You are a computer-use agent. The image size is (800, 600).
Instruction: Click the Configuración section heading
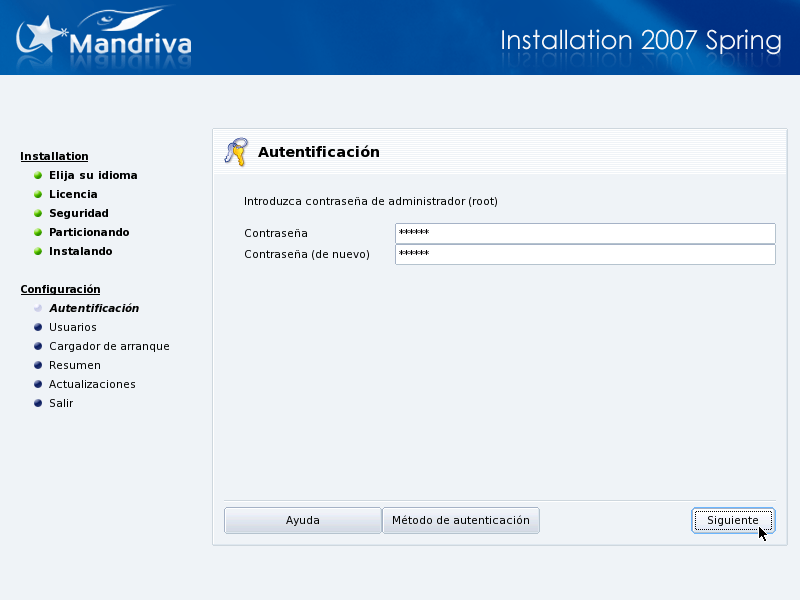click(60, 289)
